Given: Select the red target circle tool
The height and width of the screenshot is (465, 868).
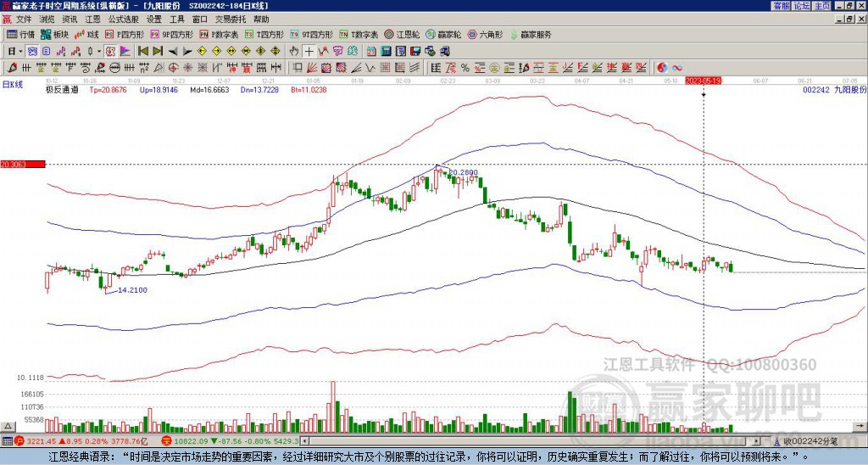Looking at the screenshot, I should (x=173, y=68).
